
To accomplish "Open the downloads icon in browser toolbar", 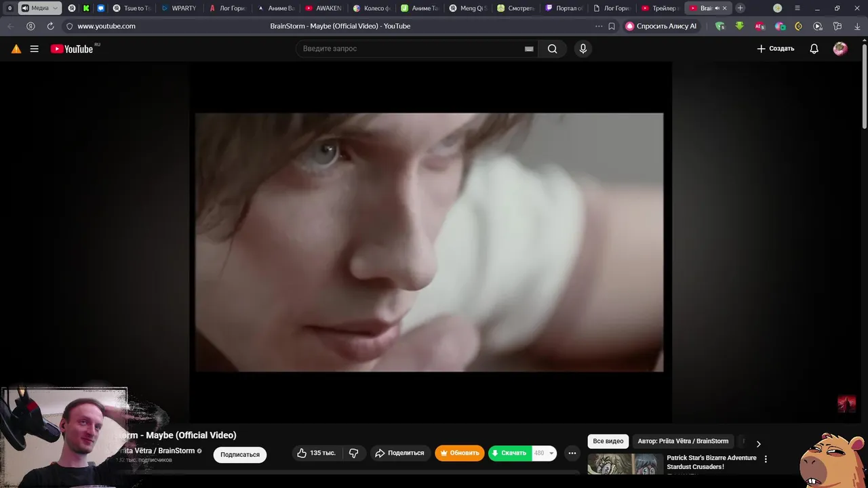I will pos(857,26).
